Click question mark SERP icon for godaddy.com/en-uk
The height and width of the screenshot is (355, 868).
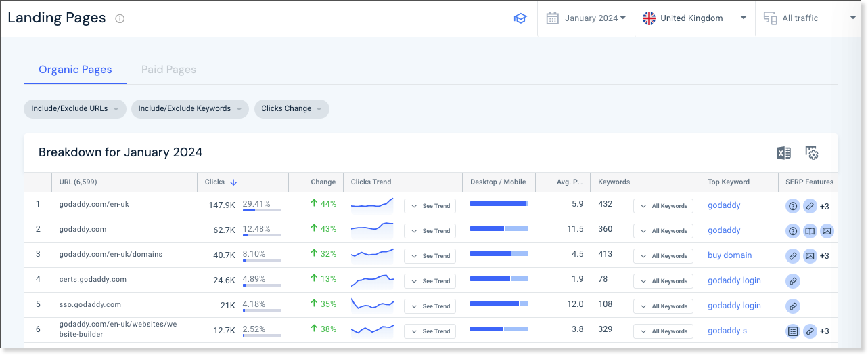pyautogui.click(x=793, y=206)
